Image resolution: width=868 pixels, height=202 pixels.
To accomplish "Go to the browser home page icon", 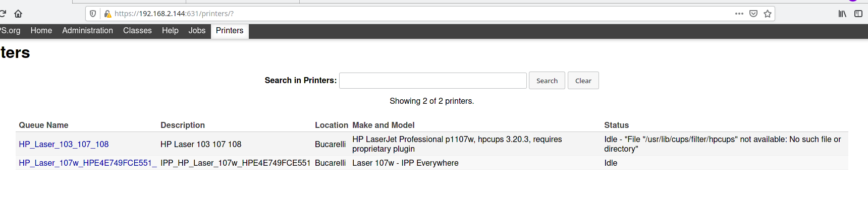I will 18,14.
